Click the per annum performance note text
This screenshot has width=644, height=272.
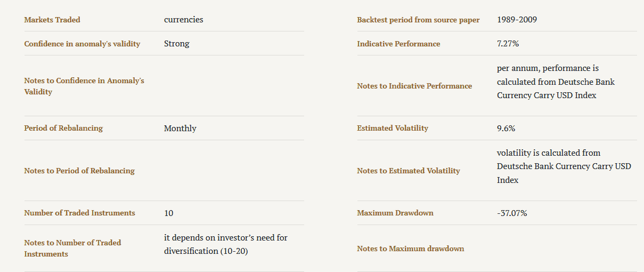(x=556, y=82)
